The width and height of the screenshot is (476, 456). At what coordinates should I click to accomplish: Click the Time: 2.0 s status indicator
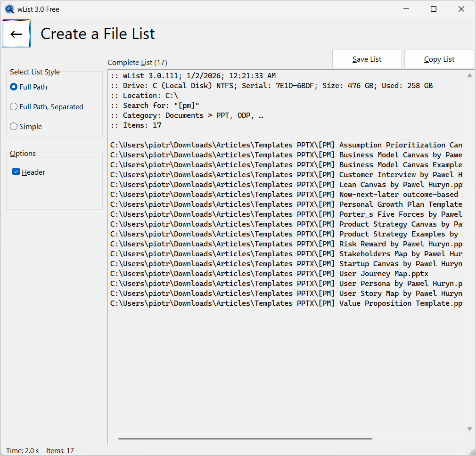pyautogui.click(x=23, y=451)
